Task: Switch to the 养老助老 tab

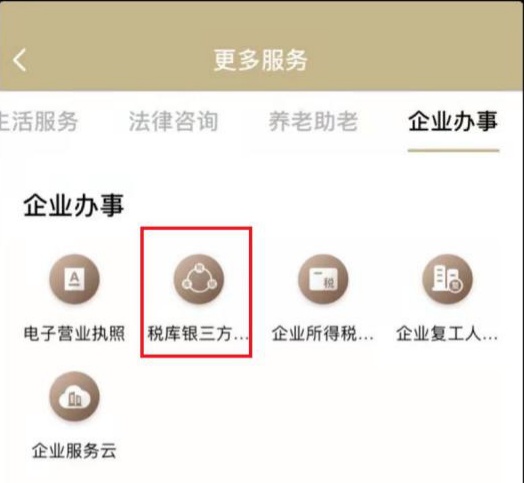Action: pyautogui.click(x=313, y=121)
